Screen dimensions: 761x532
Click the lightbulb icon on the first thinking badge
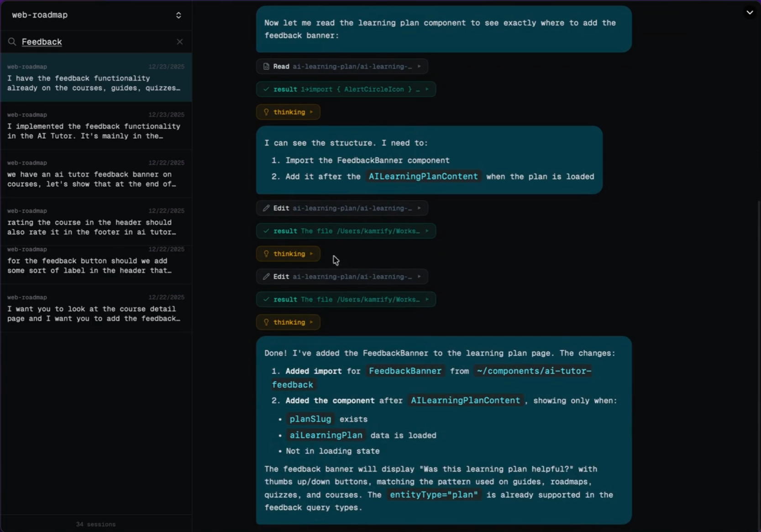pos(266,112)
